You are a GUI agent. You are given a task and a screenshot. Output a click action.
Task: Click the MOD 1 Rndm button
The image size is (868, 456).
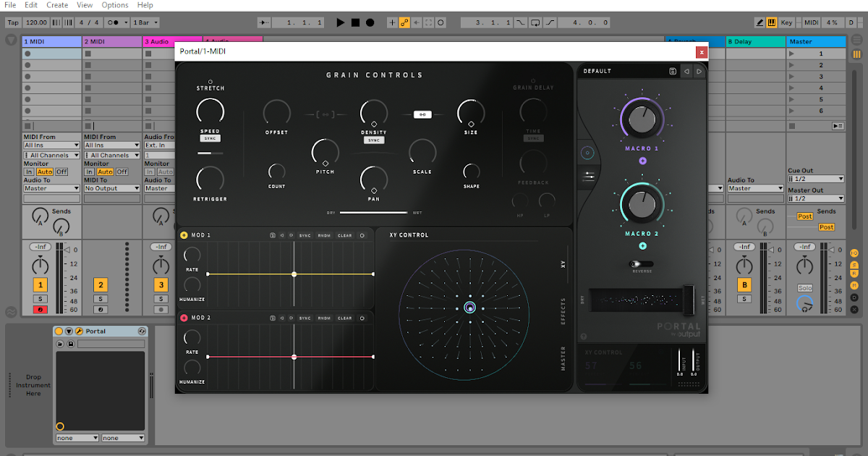point(325,235)
